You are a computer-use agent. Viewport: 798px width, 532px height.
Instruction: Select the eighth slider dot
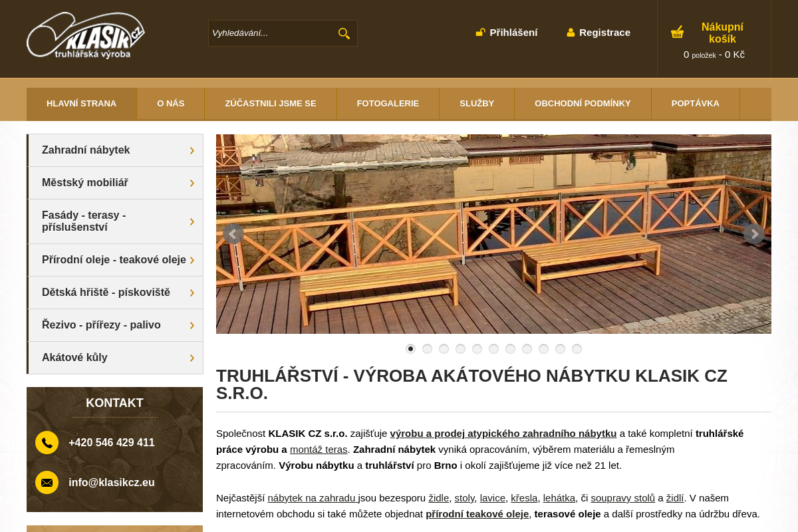click(527, 348)
